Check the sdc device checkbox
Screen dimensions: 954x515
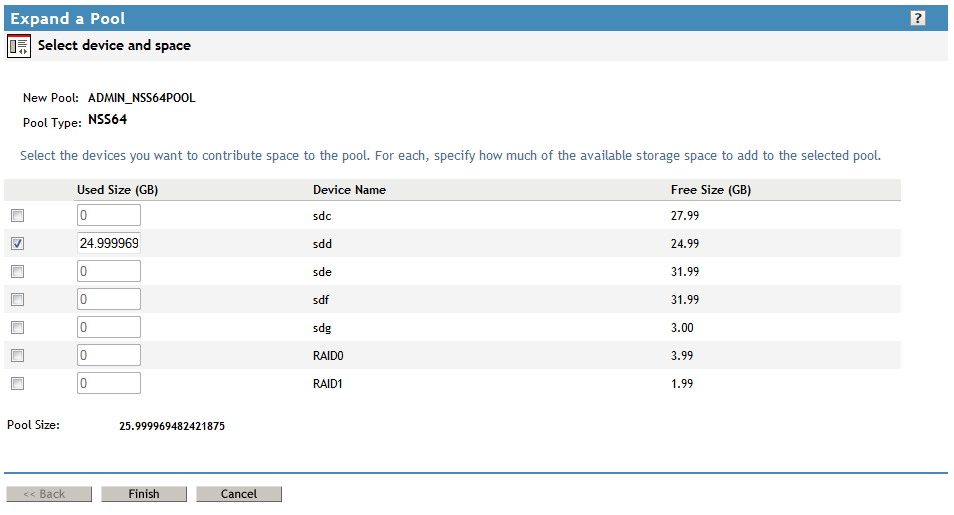[18, 215]
